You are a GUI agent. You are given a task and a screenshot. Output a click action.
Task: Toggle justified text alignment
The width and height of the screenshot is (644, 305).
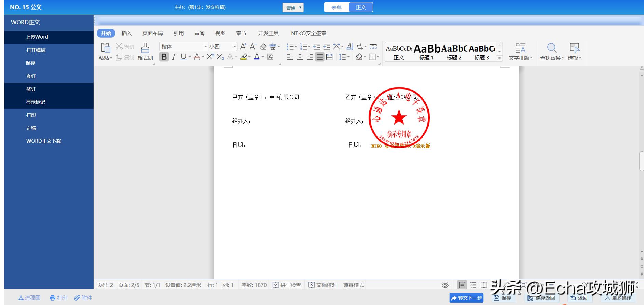320,57
